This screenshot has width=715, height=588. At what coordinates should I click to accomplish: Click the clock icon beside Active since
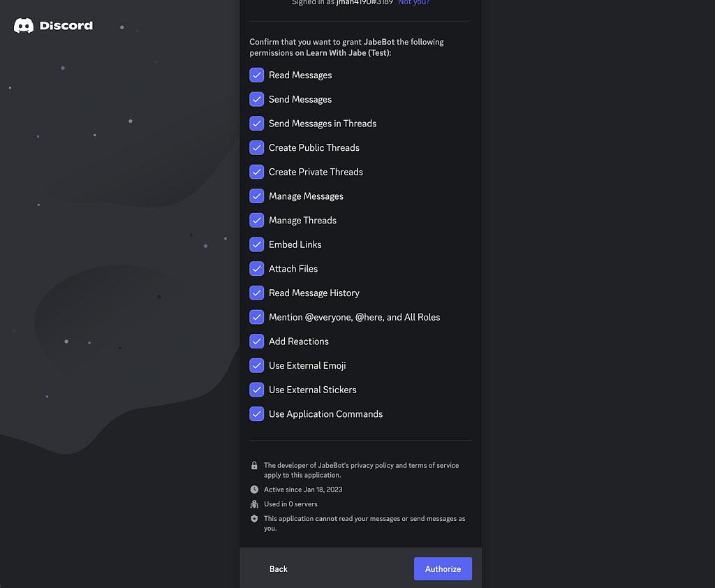pos(254,490)
